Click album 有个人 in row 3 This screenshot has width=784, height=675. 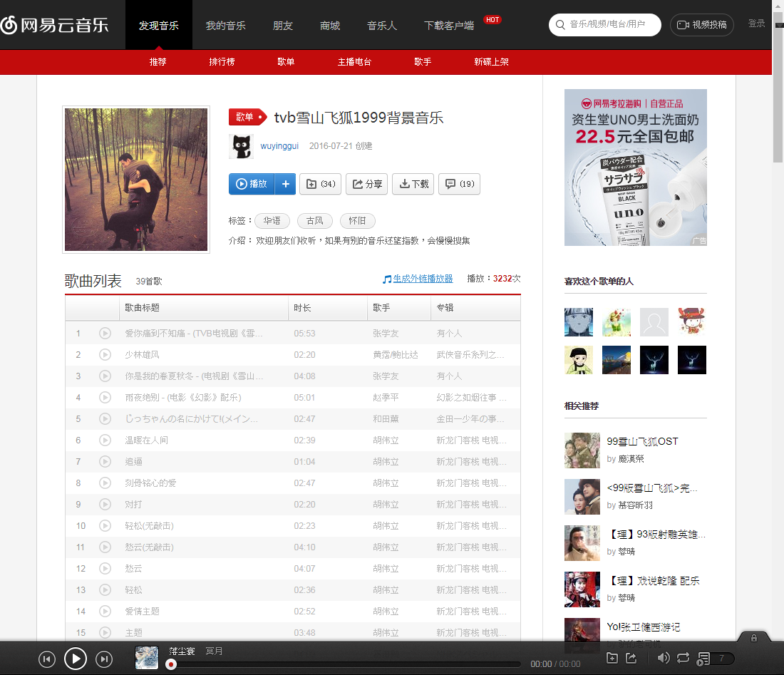[449, 376]
